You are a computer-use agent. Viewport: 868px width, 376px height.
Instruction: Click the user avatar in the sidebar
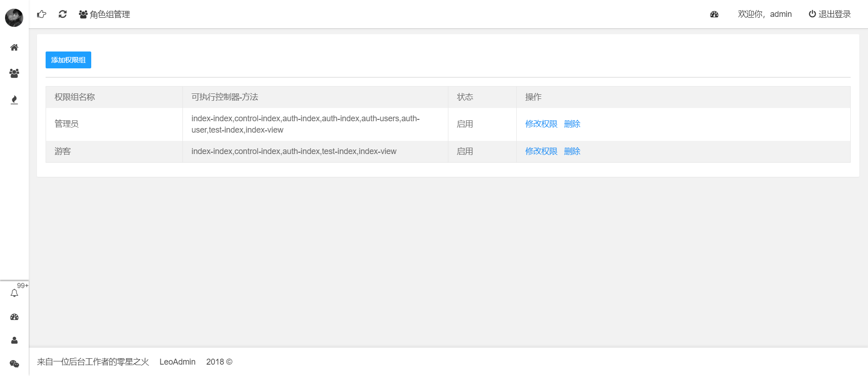(14, 18)
